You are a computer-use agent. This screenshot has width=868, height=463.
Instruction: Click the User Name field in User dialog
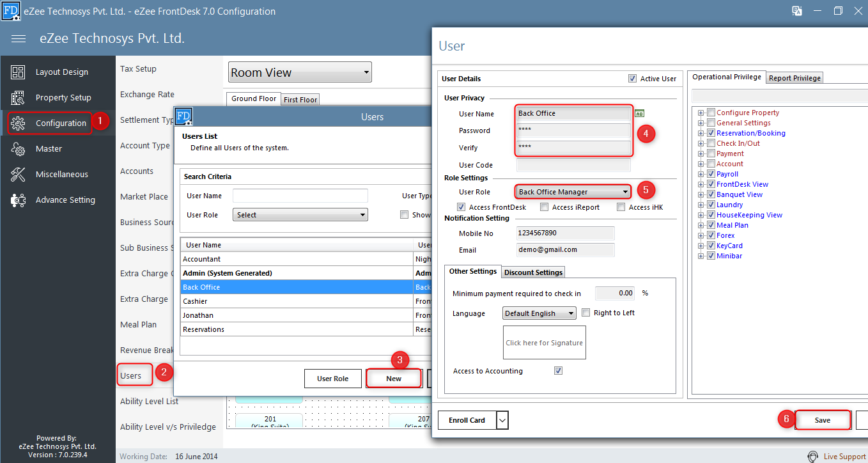click(x=573, y=114)
